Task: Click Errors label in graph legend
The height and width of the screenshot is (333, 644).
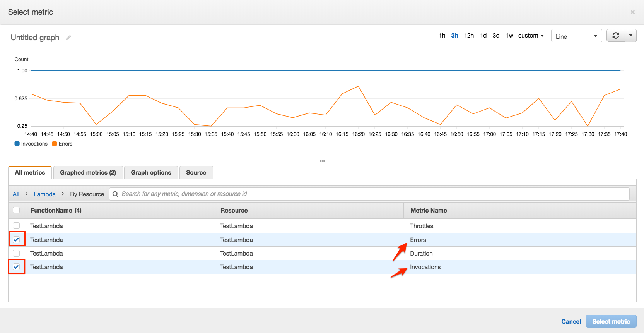Action: pos(65,144)
